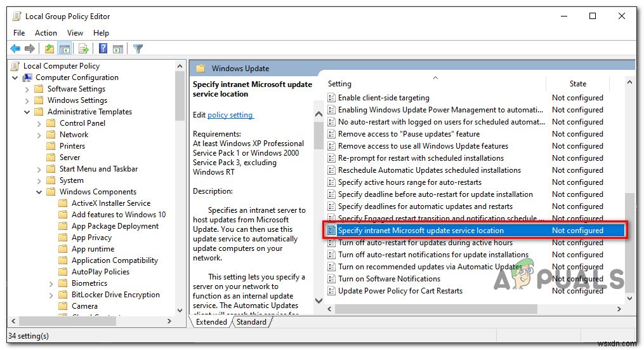The height and width of the screenshot is (350, 644).
Task: Click the Export List toolbar icon
Action: pyautogui.click(x=83, y=49)
